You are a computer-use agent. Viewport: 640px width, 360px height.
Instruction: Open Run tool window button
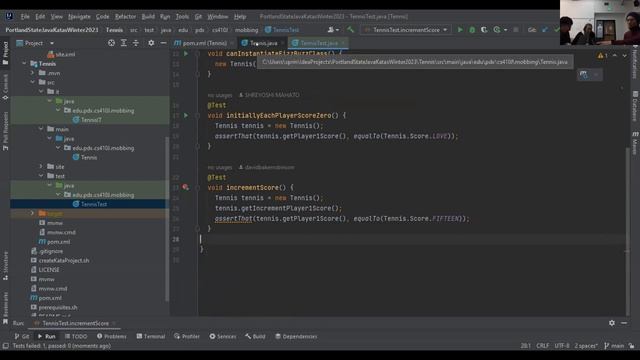point(47,336)
